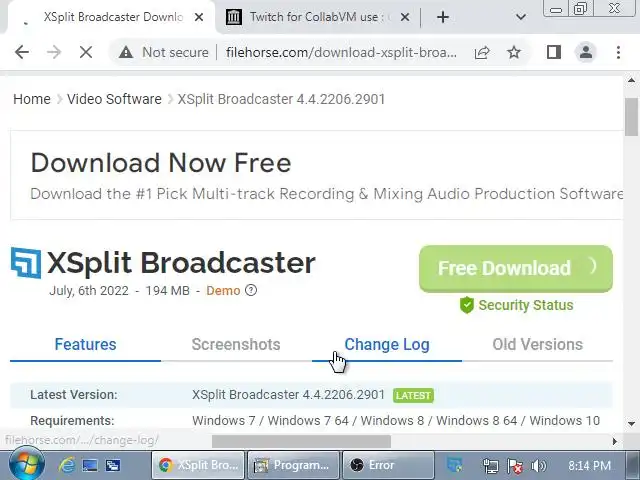Click the Action Center flag icon
The width and height of the screenshot is (640, 480).
pyautogui.click(x=514, y=465)
